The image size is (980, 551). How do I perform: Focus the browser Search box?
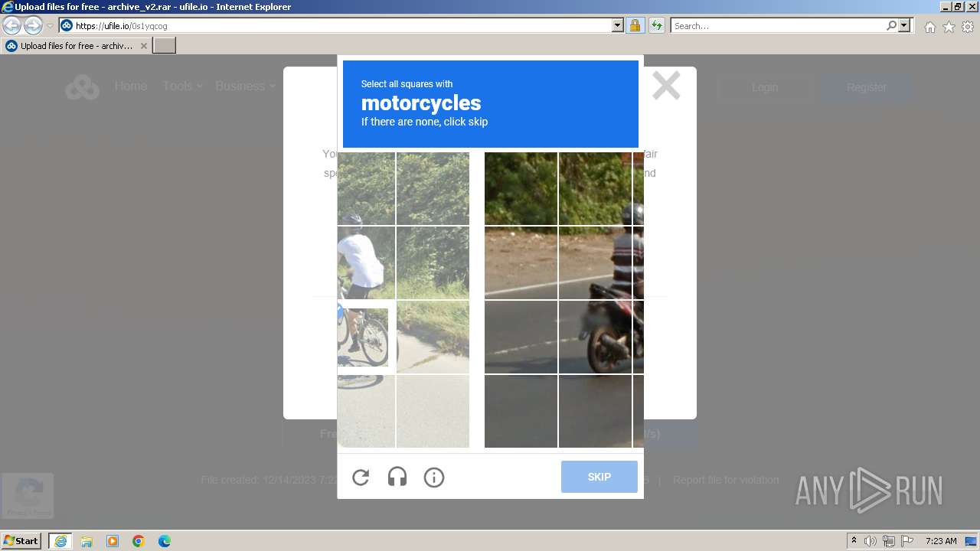[x=777, y=26]
